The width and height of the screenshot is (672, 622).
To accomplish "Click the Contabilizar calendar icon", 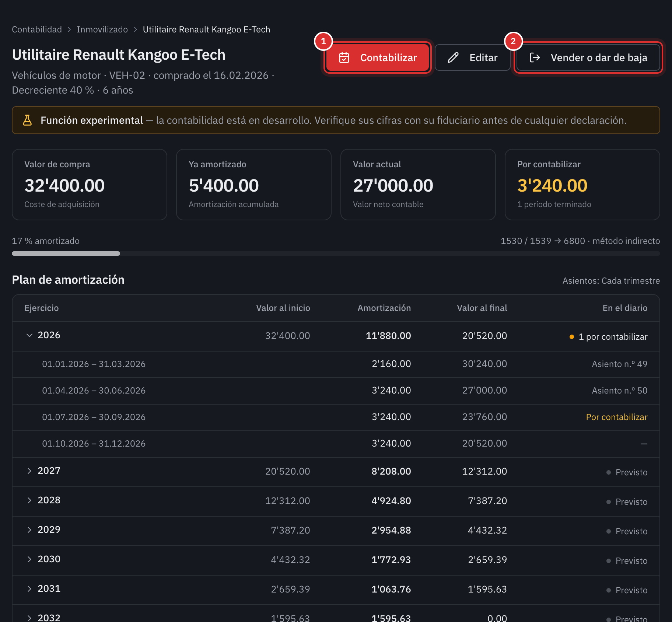I will tap(344, 58).
